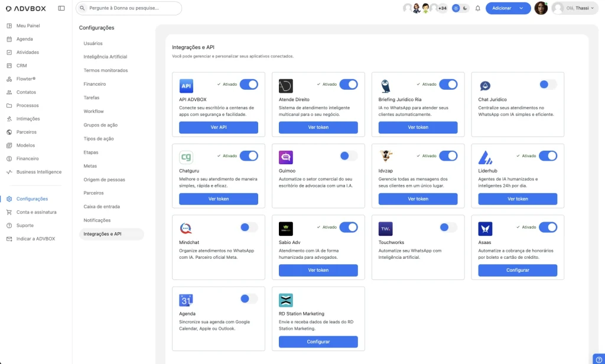Enable the Mindchat toggle
605x364 pixels.
(249, 227)
